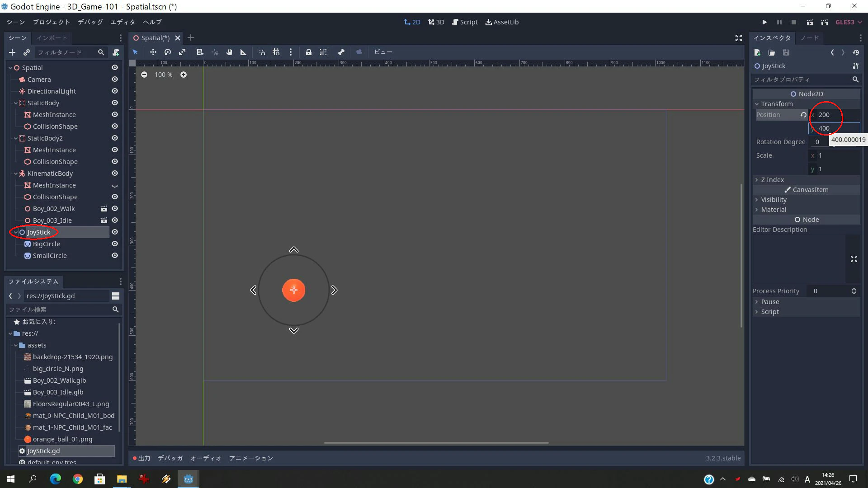
Task: Activate the Pan mode hand tool
Action: 229,52
